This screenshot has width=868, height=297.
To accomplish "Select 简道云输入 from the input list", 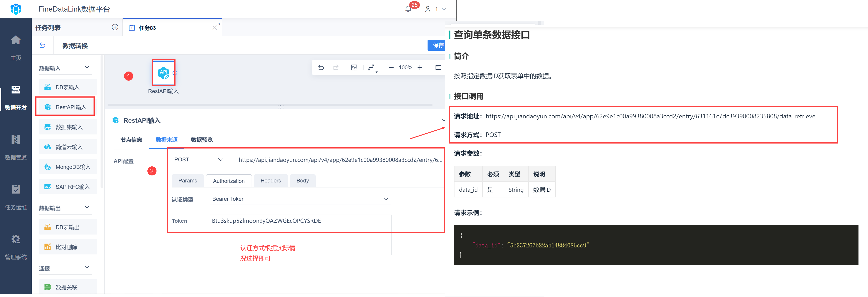I will [x=69, y=147].
